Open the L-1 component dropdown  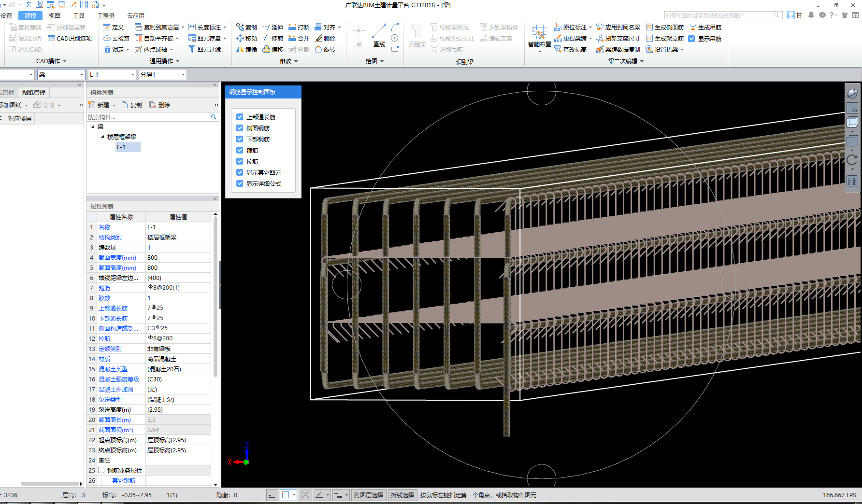[x=132, y=74]
